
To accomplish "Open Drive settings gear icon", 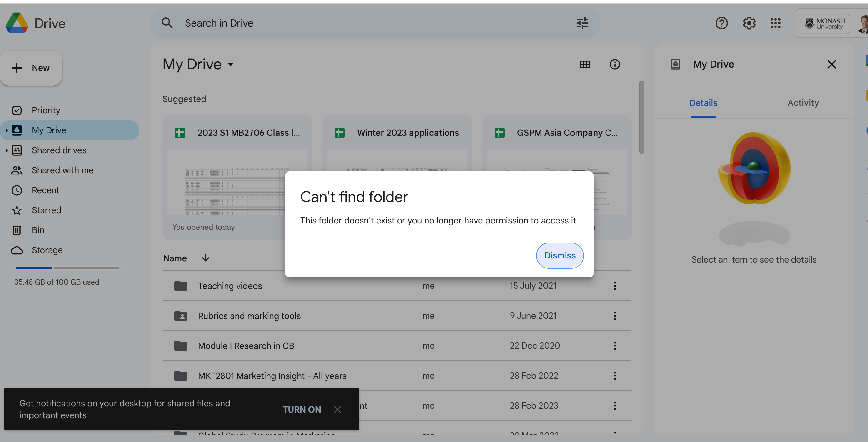I will 749,23.
